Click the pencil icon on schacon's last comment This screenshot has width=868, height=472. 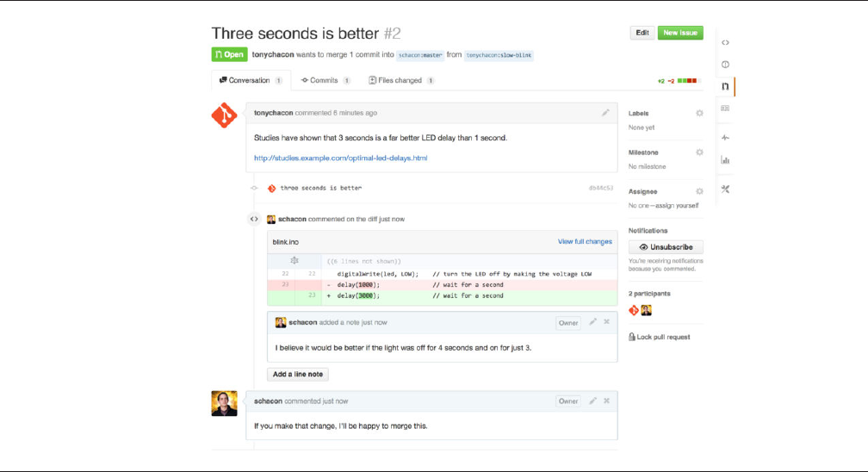pyautogui.click(x=592, y=401)
